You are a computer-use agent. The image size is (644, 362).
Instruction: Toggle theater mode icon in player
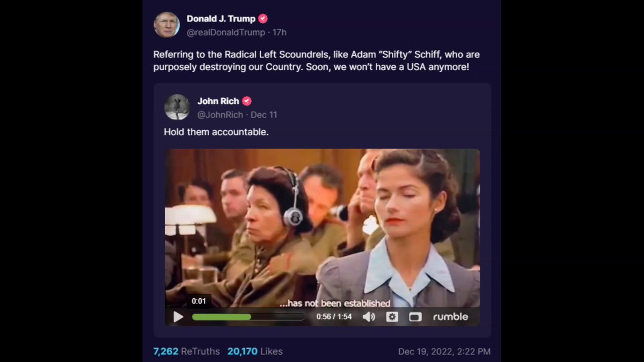point(415,317)
